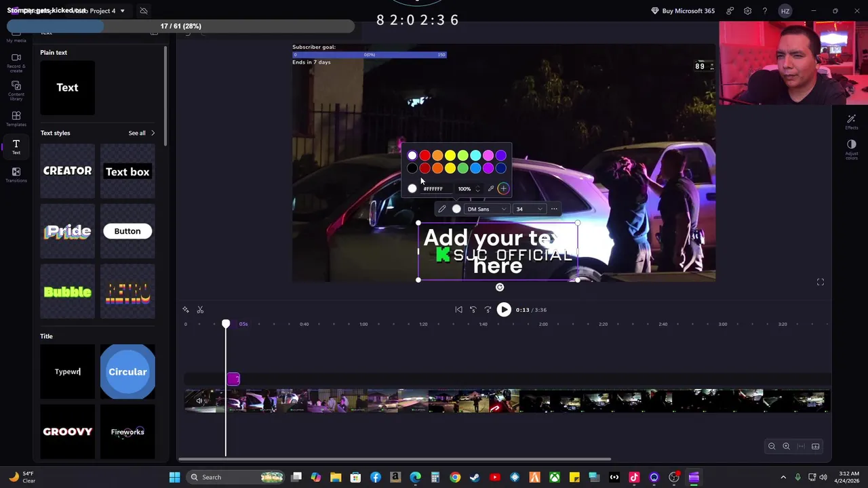Pick a color with the eyedropper tool

coord(491,188)
